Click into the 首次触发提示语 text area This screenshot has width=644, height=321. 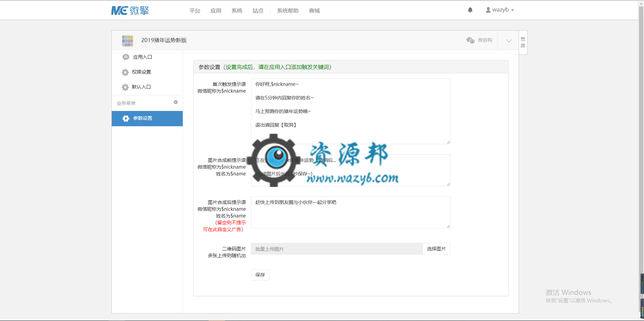[351, 111]
